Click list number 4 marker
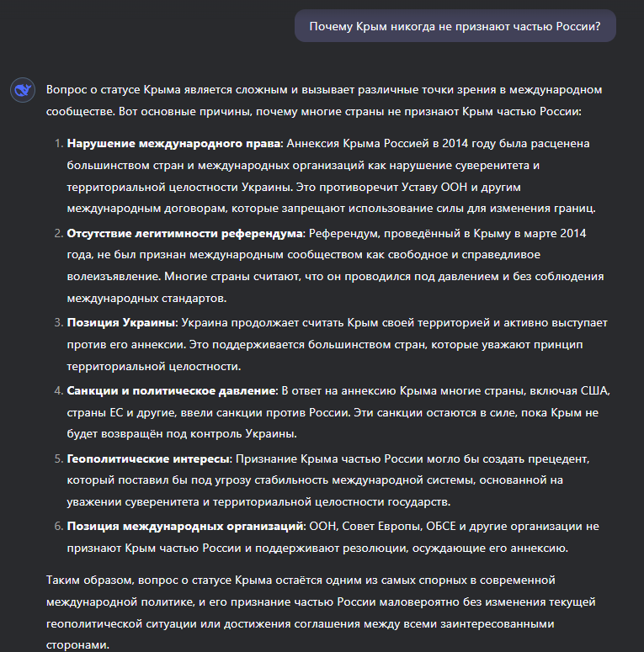This screenshot has height=652, width=644. 58,390
